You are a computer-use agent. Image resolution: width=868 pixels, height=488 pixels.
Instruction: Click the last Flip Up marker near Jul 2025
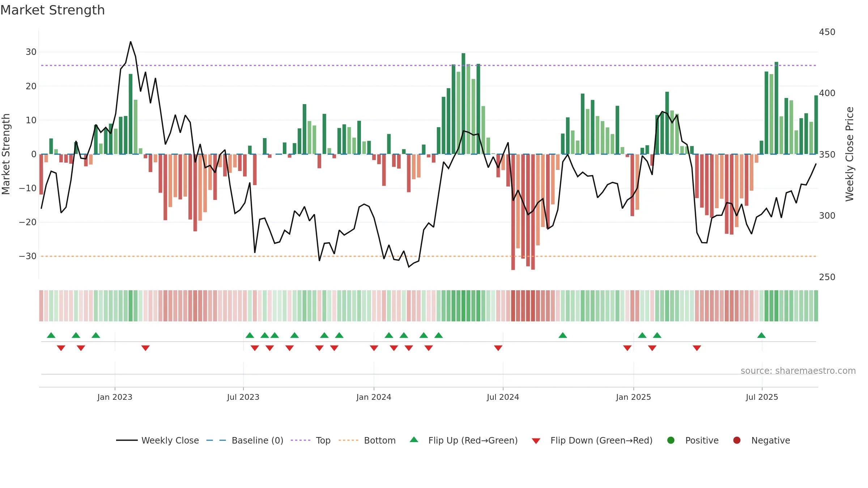[761, 335]
